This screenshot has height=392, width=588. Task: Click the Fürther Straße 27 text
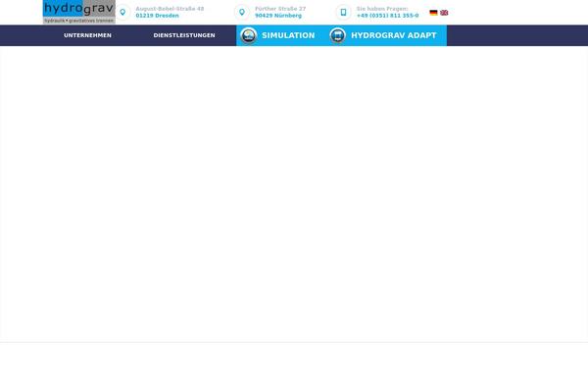tap(280, 9)
